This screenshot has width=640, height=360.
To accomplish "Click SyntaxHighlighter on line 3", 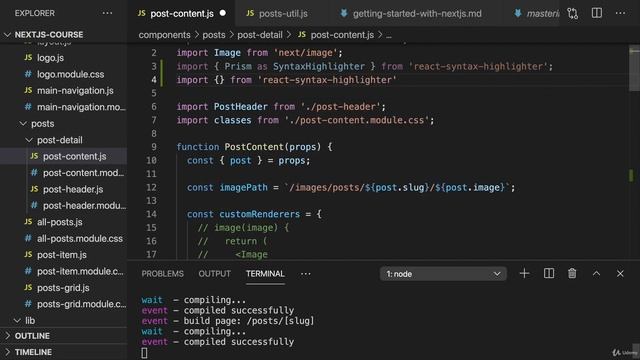I will (x=319, y=67).
